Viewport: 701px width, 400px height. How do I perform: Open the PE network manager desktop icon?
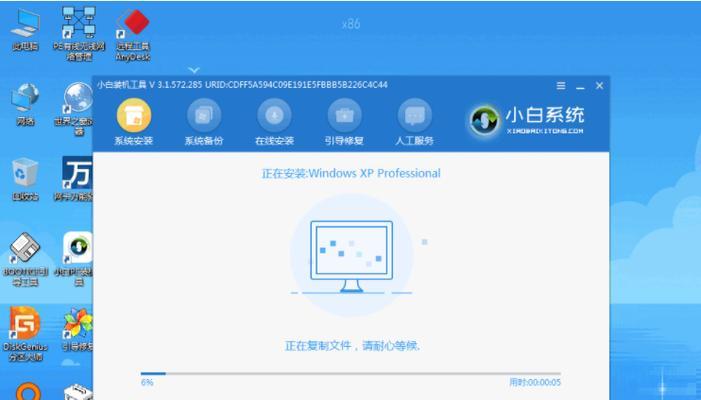[x=79, y=33]
